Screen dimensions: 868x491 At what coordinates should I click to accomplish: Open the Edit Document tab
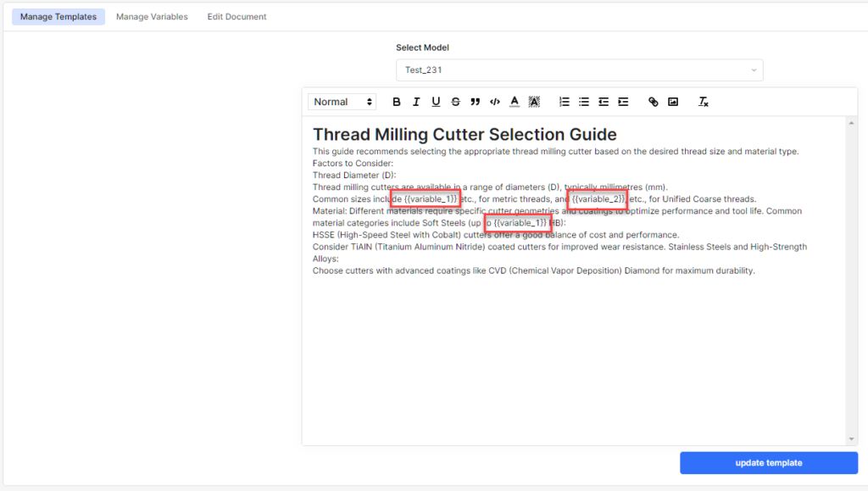[x=236, y=15]
